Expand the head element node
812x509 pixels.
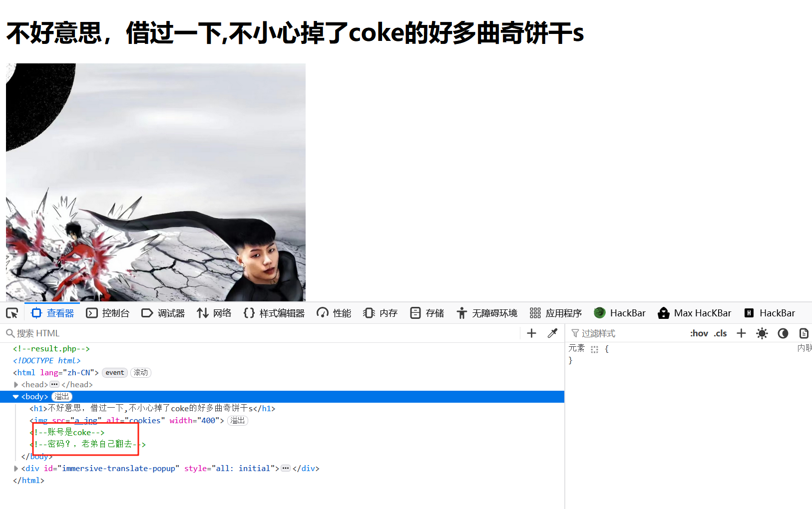[x=16, y=384]
